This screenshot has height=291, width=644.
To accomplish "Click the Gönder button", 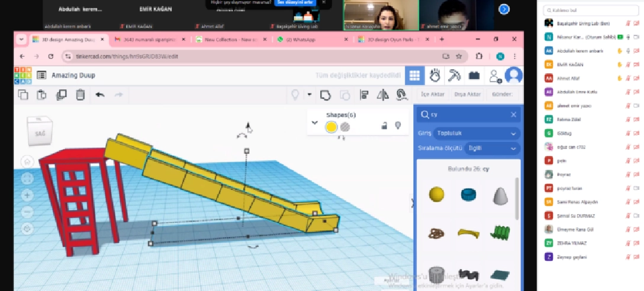I will click(x=502, y=95).
